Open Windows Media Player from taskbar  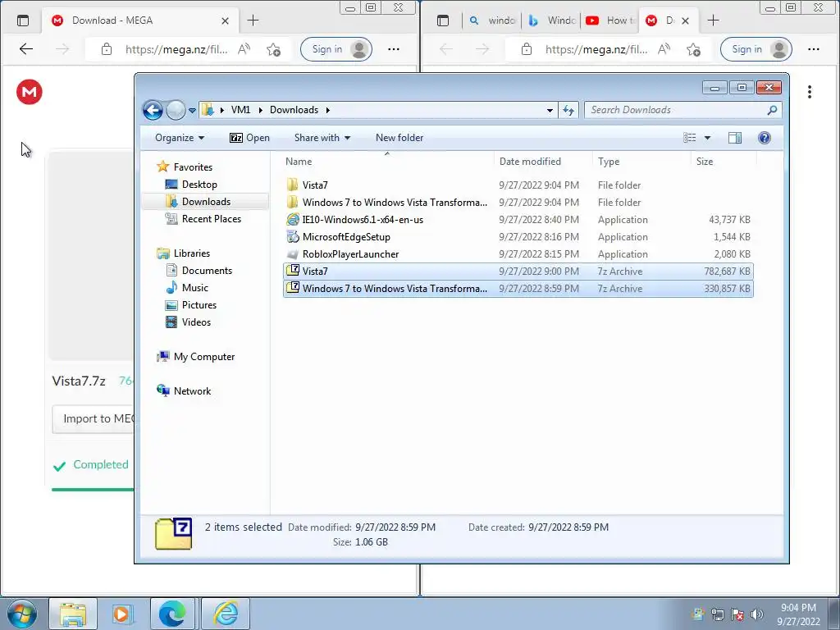(121, 614)
